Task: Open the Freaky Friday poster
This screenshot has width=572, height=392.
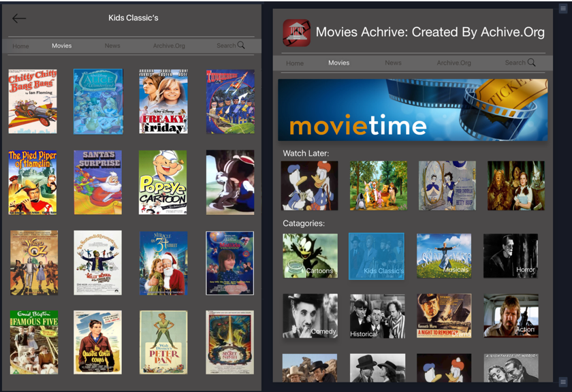Action: click(163, 101)
